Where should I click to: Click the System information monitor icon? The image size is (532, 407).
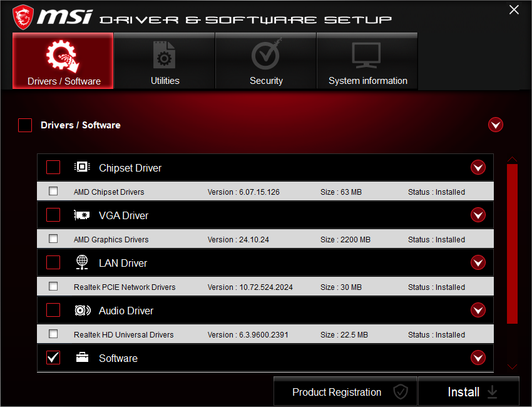pyautogui.click(x=366, y=55)
